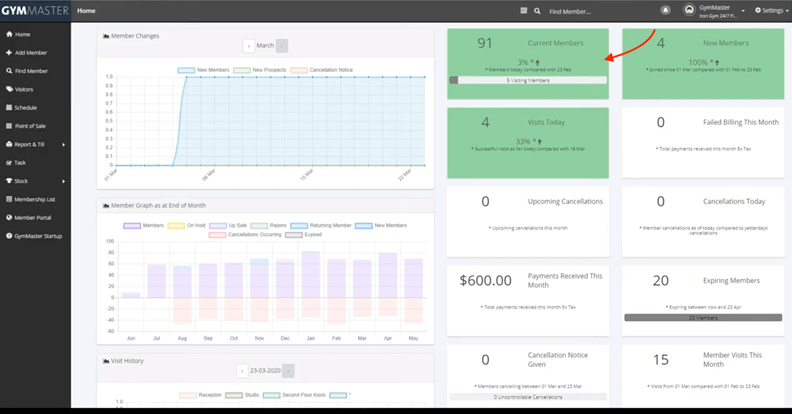This screenshot has height=414, width=792.
Task: Open Point of Sale from sidebar
Action: pyautogui.click(x=28, y=126)
